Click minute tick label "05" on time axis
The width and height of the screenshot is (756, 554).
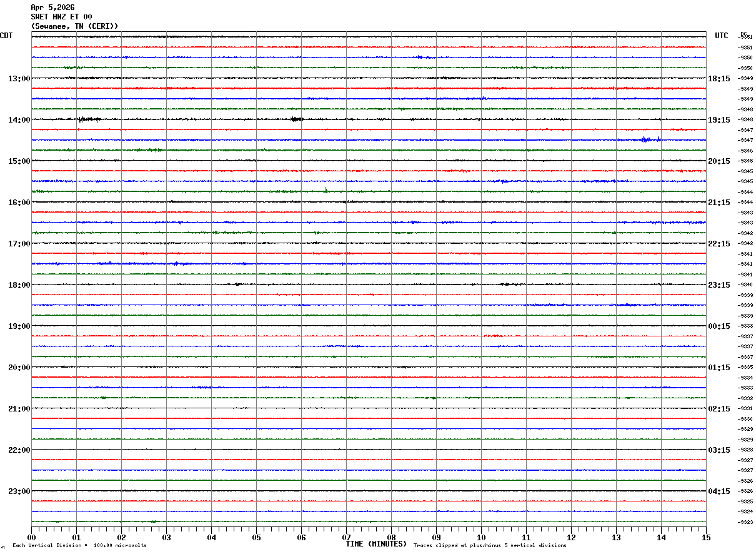pos(256,537)
